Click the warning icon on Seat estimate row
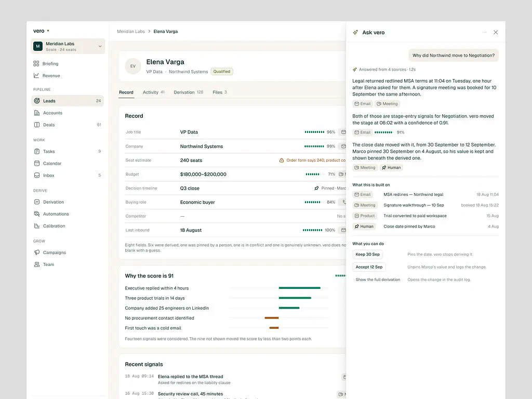 coord(282,160)
